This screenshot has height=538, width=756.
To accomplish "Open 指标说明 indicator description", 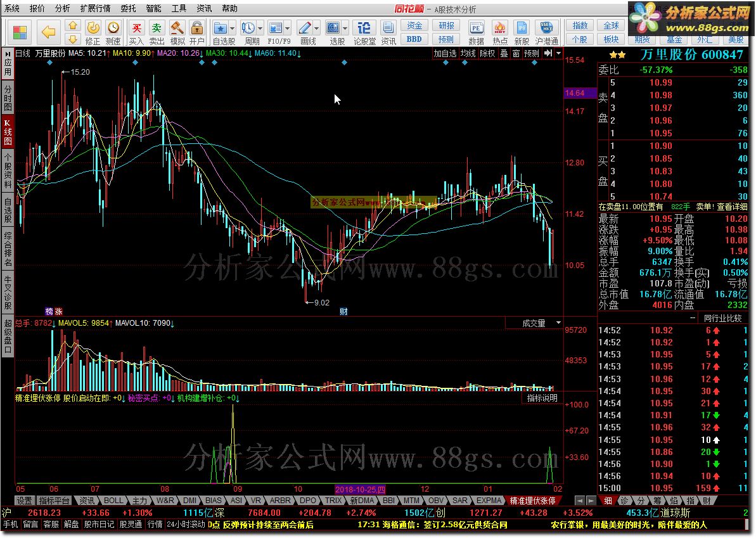I will point(542,398).
